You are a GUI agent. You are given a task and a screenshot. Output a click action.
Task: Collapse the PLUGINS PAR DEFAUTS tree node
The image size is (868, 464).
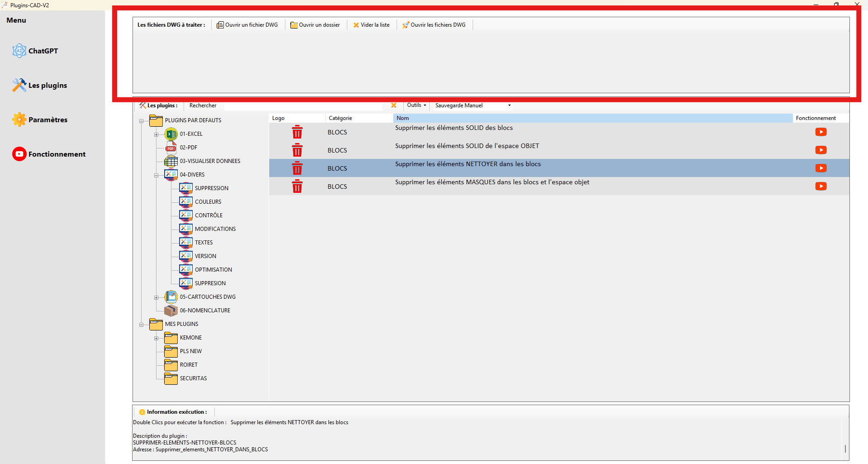pos(141,121)
